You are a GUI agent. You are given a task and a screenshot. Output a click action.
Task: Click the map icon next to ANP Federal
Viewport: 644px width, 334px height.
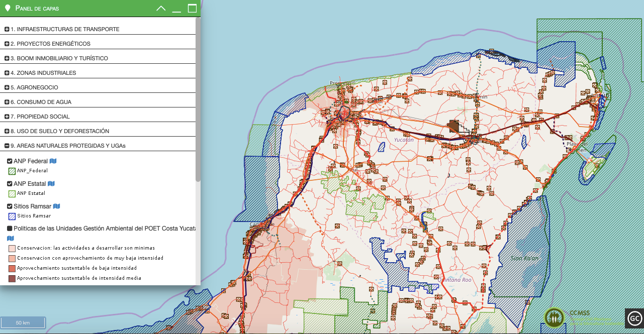point(53,161)
